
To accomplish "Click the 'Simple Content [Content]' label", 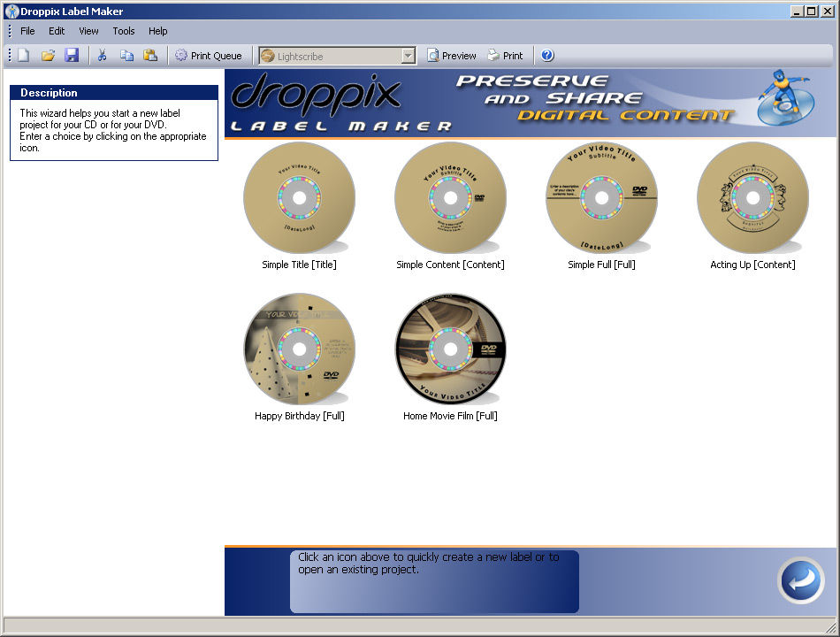I will [451, 265].
